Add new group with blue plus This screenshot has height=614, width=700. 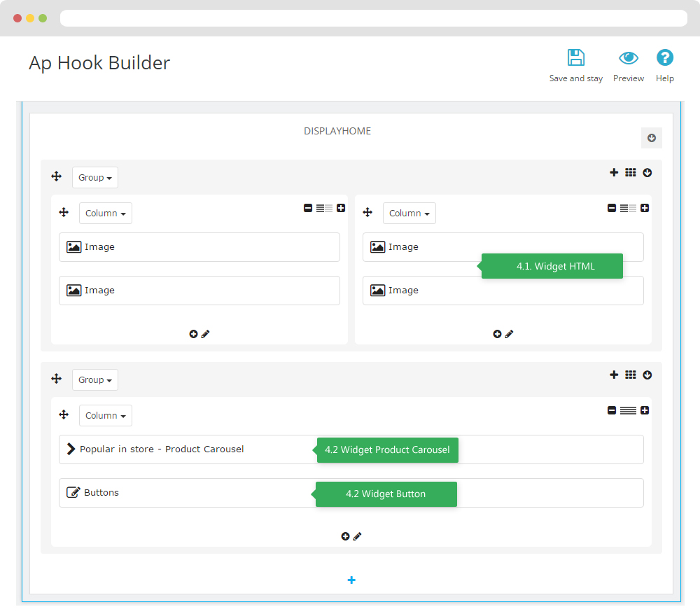351,580
